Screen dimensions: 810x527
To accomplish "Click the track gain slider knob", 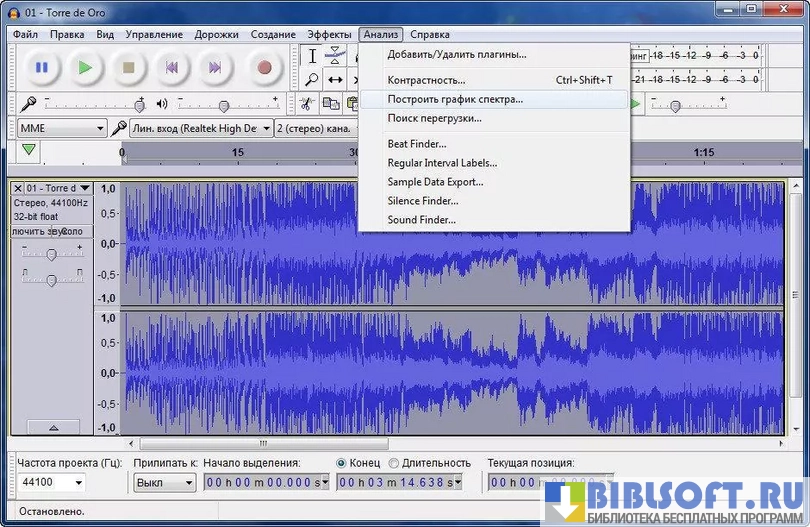I will 51,255.
